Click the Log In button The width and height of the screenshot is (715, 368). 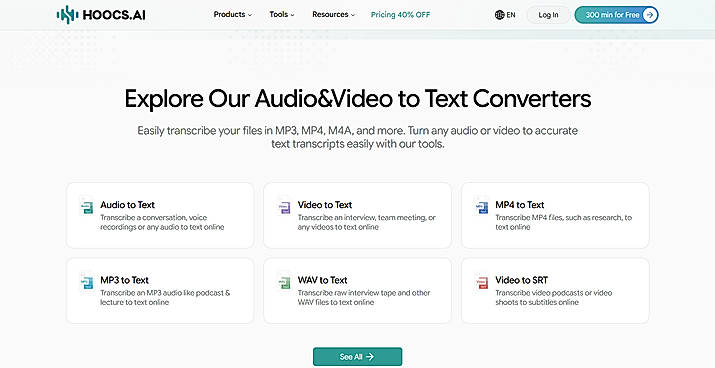pos(548,15)
